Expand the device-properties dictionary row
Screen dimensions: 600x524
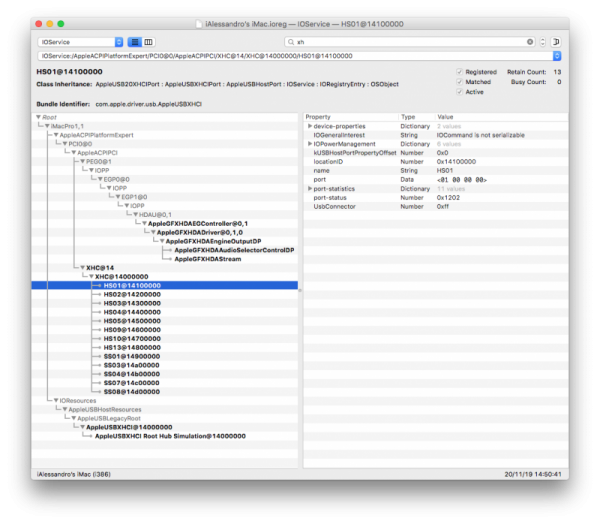309,126
